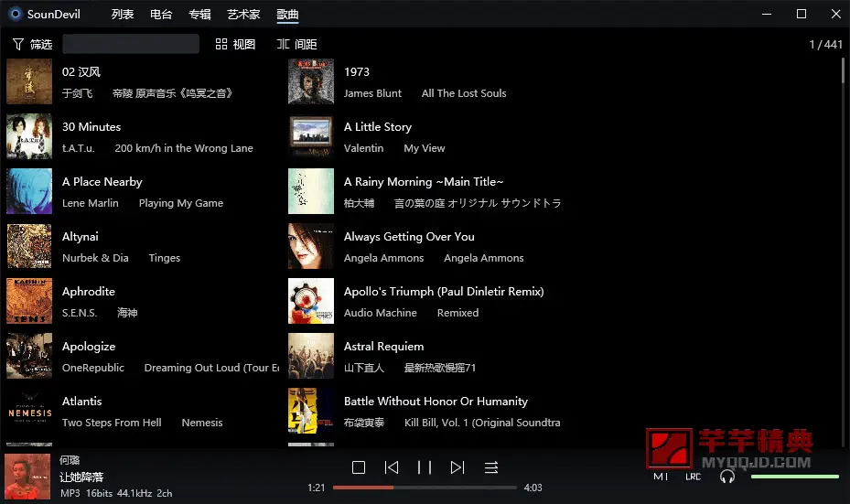Image resolution: width=850 pixels, height=504 pixels.
Task: Select Apollo's Triumph album cover
Action: point(311,301)
